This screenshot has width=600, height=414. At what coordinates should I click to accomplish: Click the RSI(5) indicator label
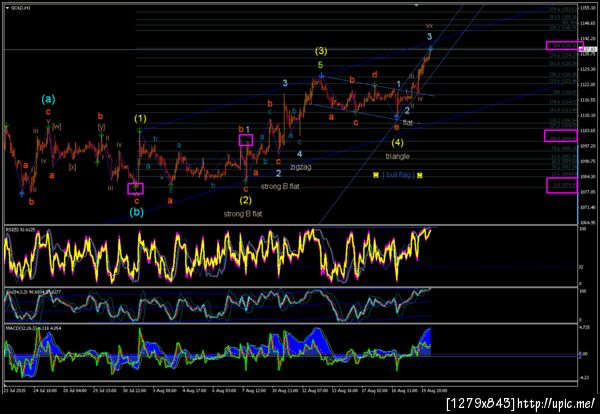19,230
